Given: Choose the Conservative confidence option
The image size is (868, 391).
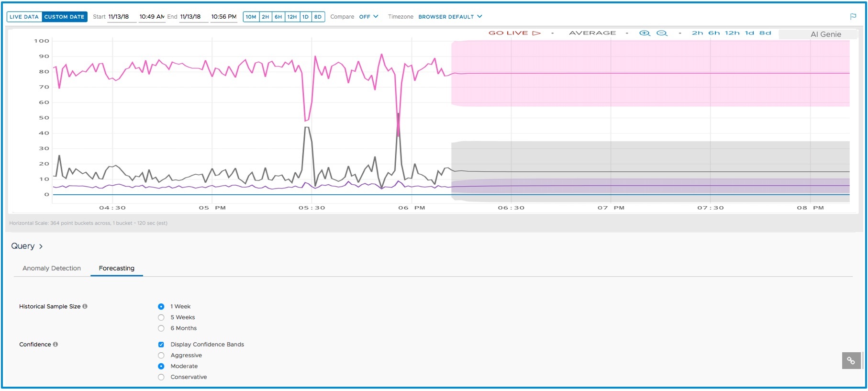Looking at the screenshot, I should pos(161,377).
